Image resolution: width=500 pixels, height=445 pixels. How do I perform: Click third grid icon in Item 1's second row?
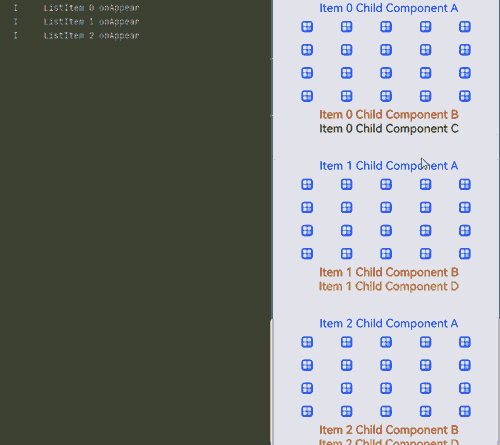coord(386,208)
